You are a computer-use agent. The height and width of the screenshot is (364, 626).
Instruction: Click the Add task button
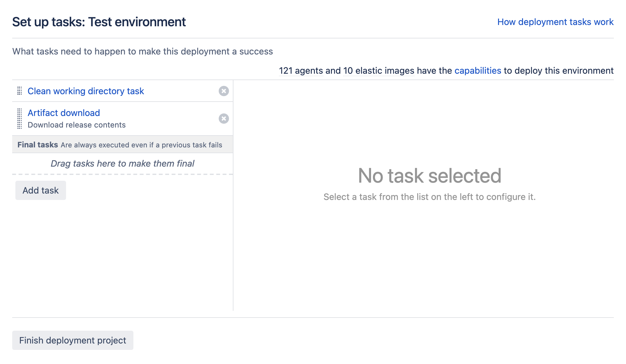(x=41, y=190)
